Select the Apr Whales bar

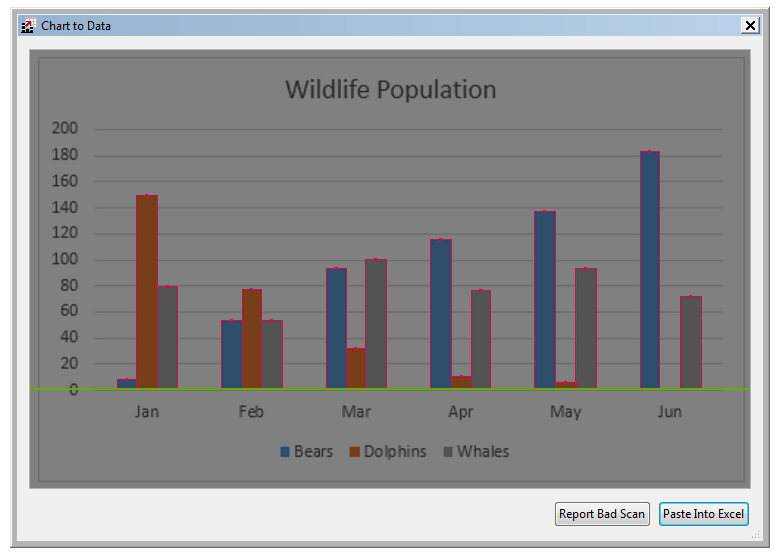click(x=481, y=339)
